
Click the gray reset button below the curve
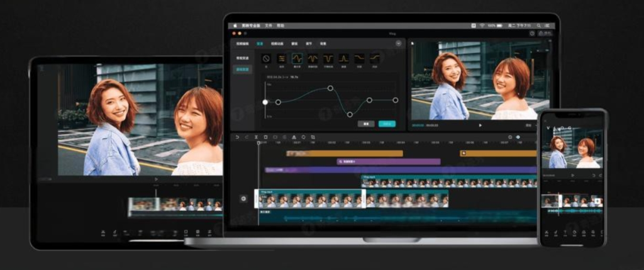click(366, 124)
